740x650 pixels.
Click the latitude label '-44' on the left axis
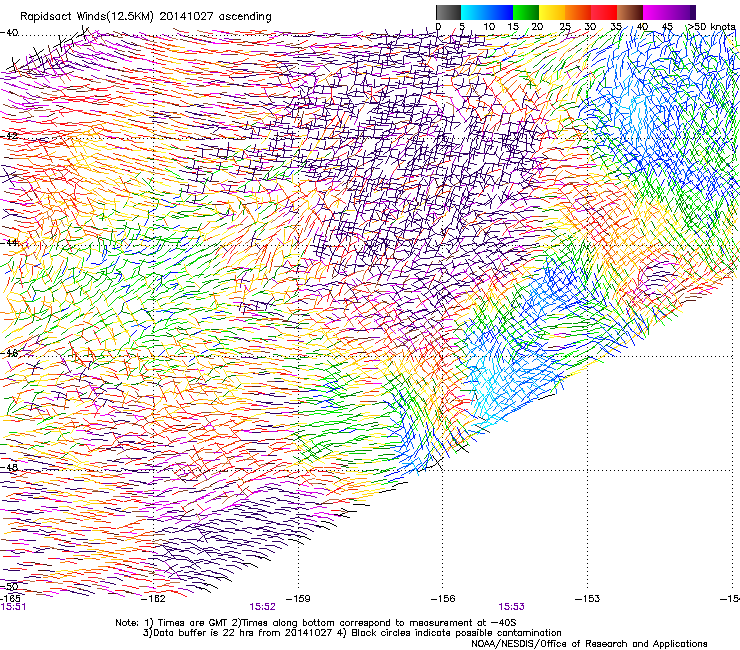point(9,243)
